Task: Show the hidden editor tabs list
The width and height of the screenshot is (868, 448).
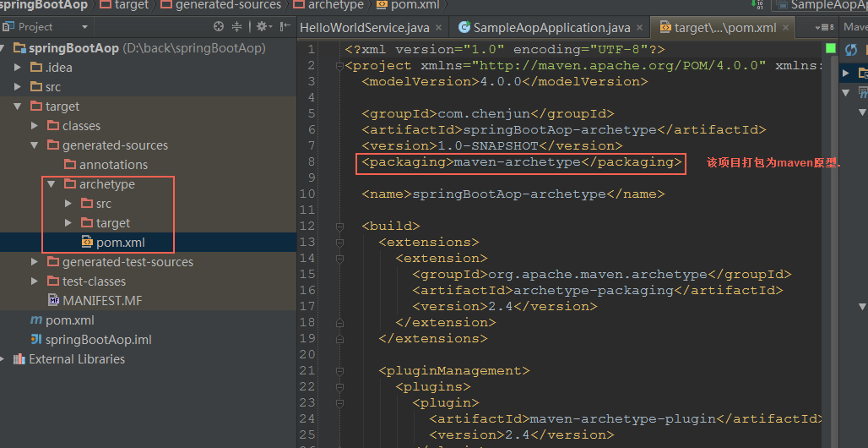Action: pos(825,27)
